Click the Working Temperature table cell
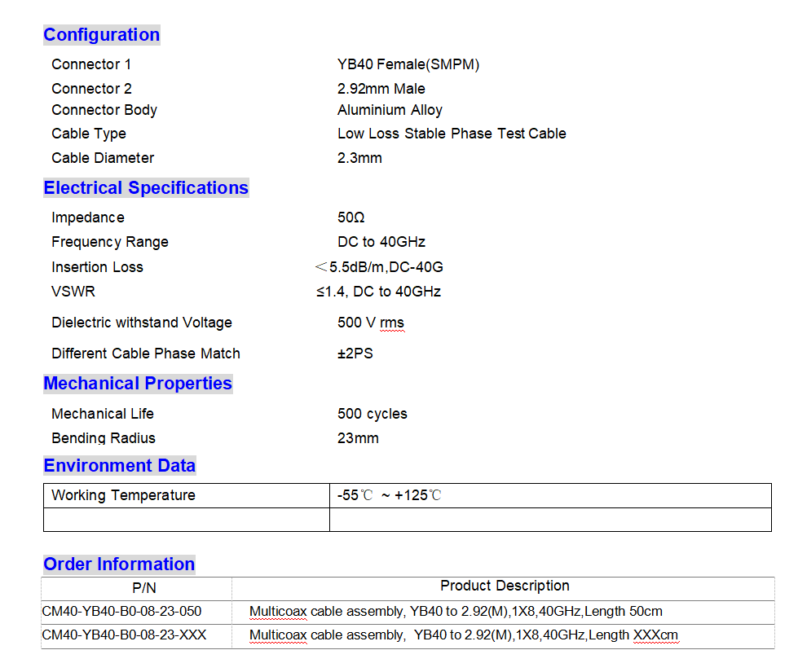Screen dimensions: 798x672 pos(187,495)
